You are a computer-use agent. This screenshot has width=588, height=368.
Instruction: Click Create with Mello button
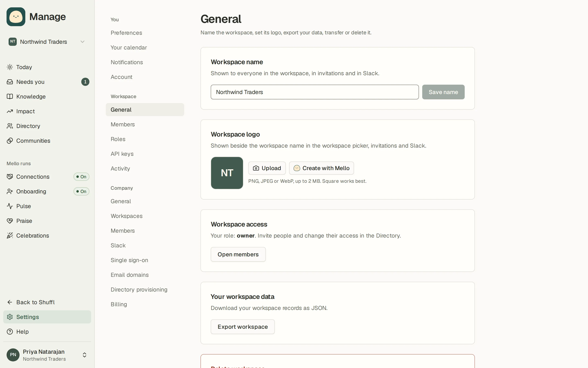321,168
